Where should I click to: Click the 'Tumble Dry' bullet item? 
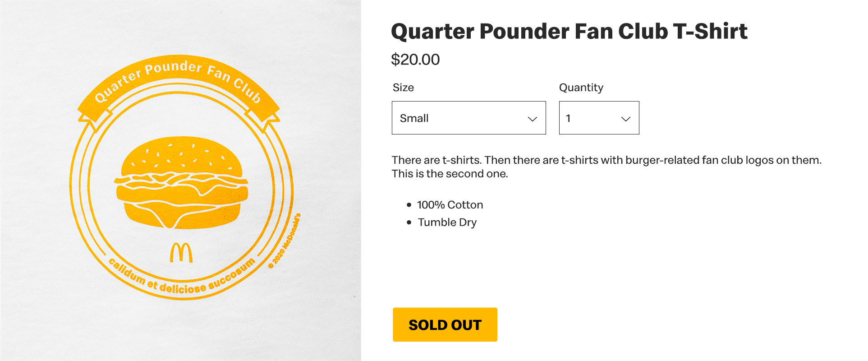tap(447, 222)
